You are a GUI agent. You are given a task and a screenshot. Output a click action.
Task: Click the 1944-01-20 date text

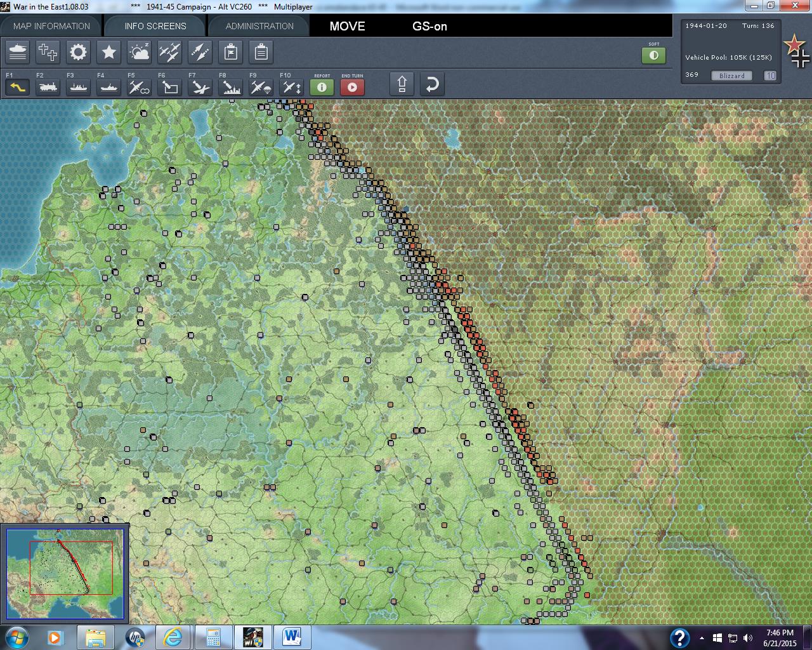[706, 26]
